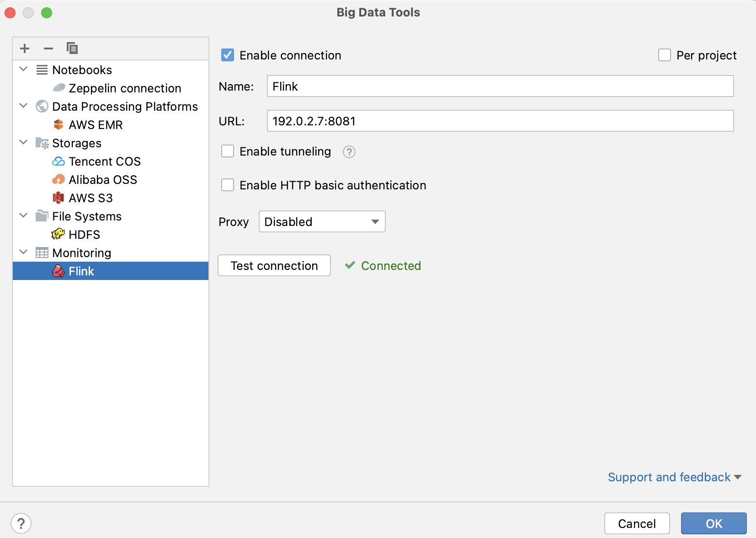Select the Alibaba OSS storage icon

coord(59,179)
